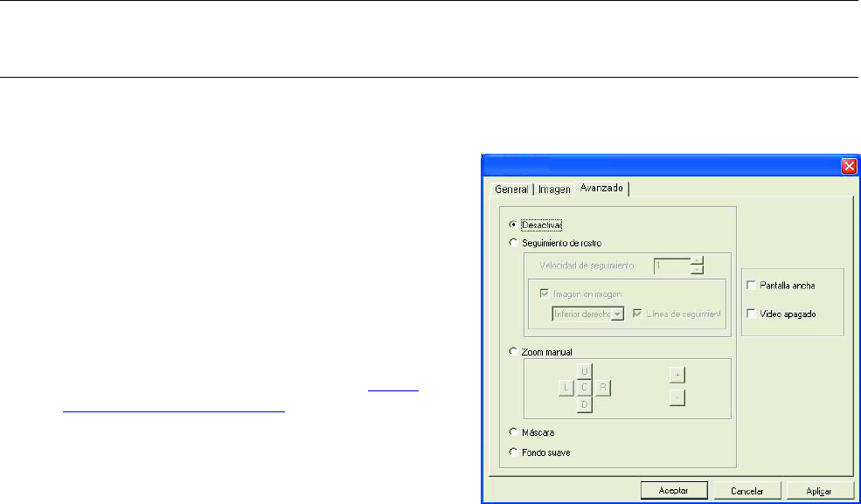
Task: Choose the Máscara radio option
Action: coord(513,432)
